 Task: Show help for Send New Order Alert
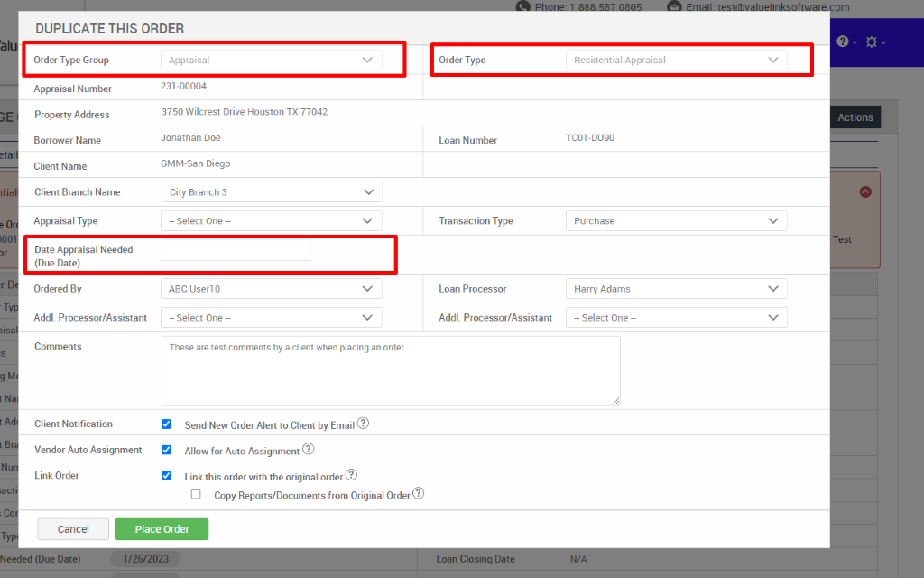click(x=364, y=424)
